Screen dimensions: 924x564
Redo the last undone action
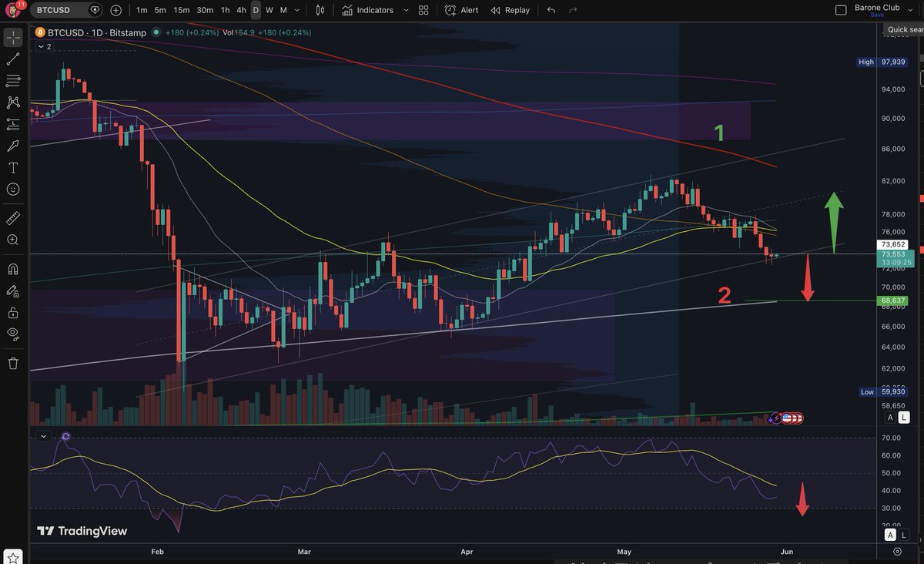click(x=573, y=10)
